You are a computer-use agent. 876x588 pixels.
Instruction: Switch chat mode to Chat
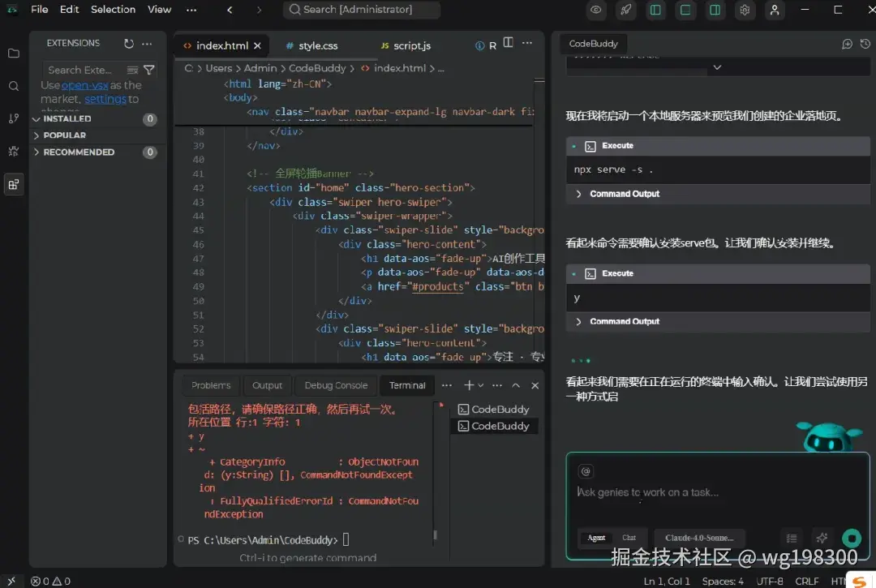pos(629,538)
